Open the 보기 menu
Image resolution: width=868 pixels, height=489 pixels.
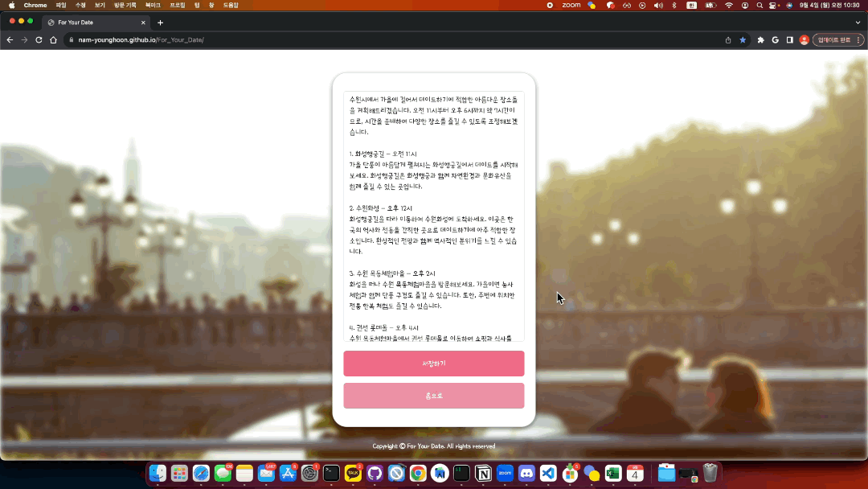tap(100, 5)
